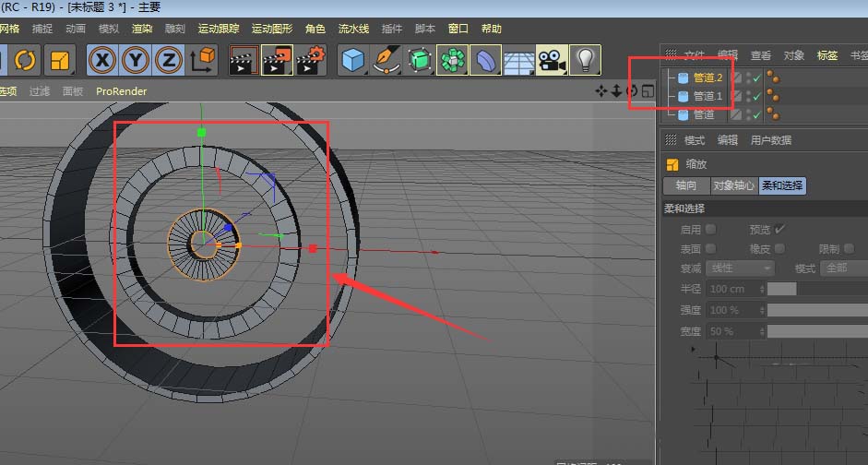
Task: Disable 管道.1 green checkmark
Action: coord(756,96)
